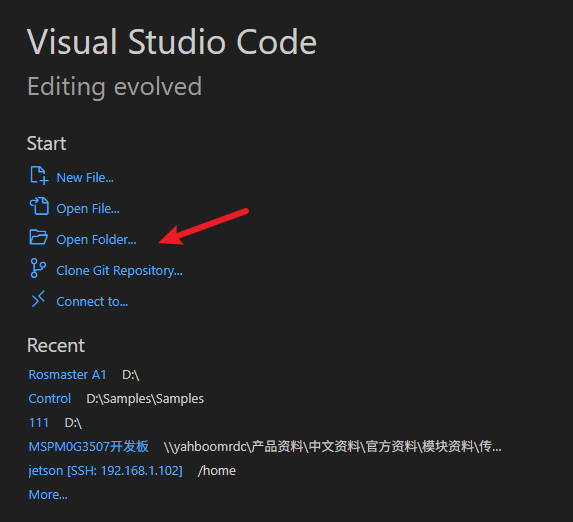This screenshot has width=573, height=522.
Task: Start Clone Git Repository... action
Action: [119, 271]
